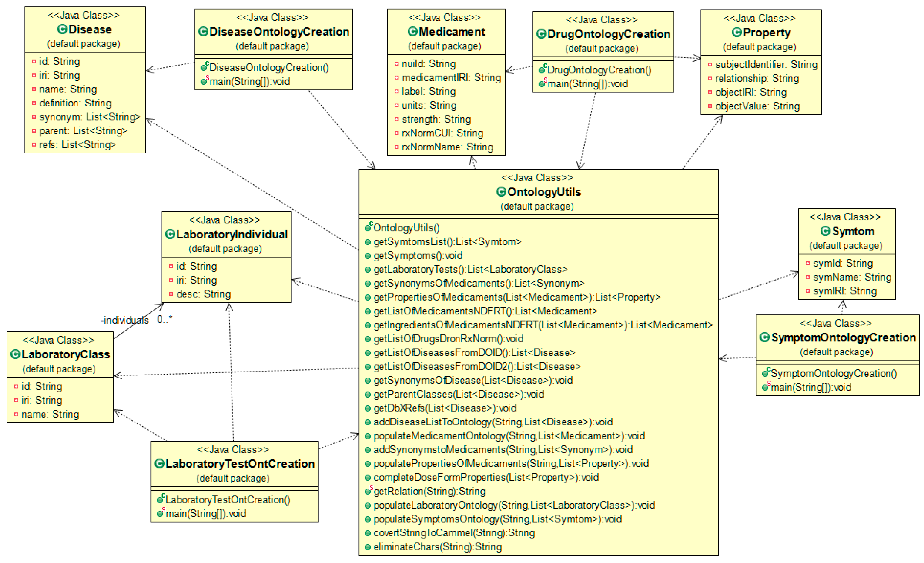Select the Medicament class icon
Image resolution: width=924 pixels, height=563 pixels.
point(412,31)
